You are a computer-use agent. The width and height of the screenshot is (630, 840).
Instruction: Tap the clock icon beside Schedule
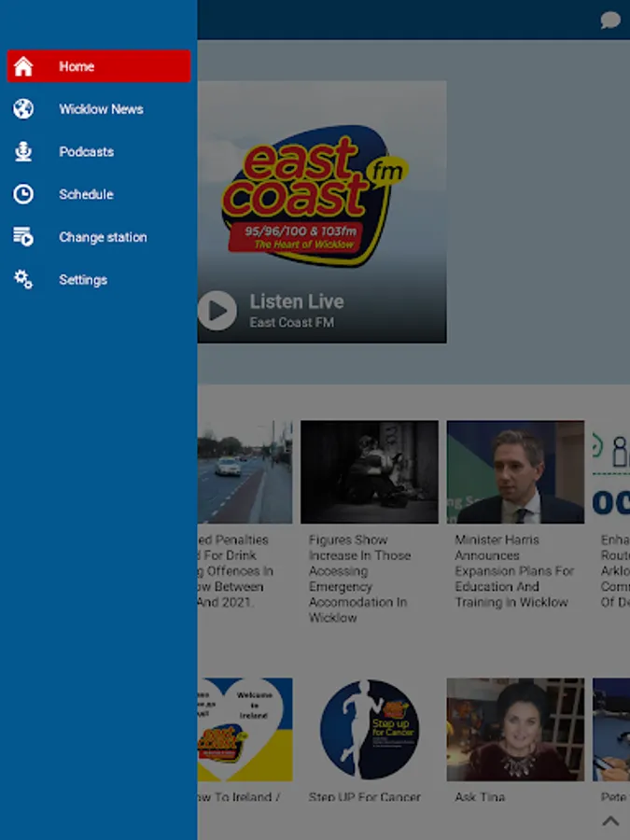pos(23,194)
